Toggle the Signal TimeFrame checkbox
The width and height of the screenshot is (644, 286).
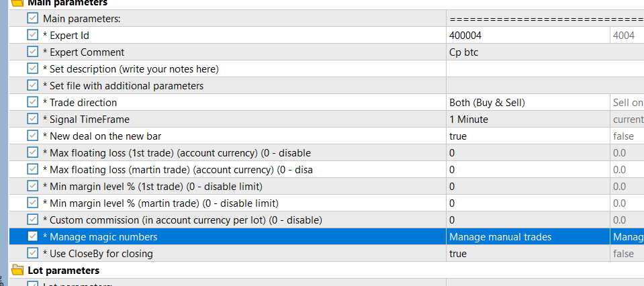coord(33,119)
